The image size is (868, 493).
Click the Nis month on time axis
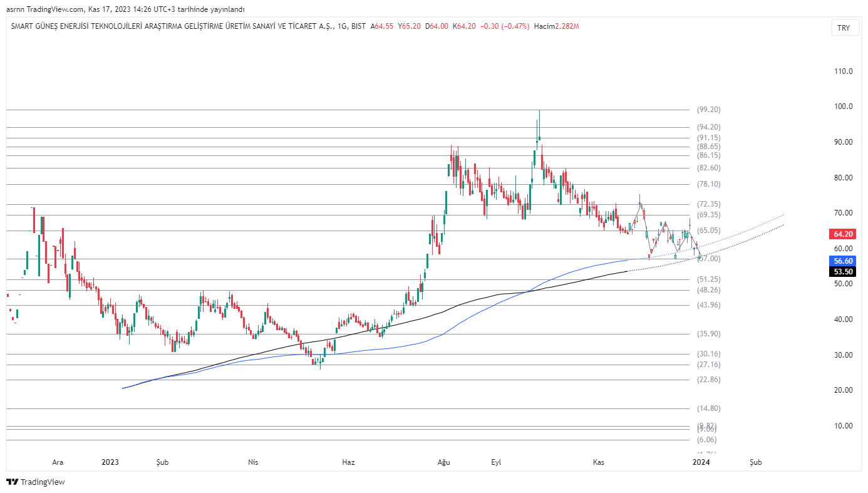click(x=253, y=462)
